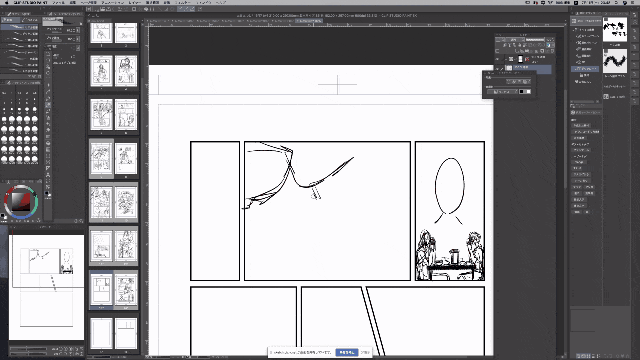640x360 pixels.
Task: Toggle the eye icon of the highlighted layer
Action: (x=498, y=68)
